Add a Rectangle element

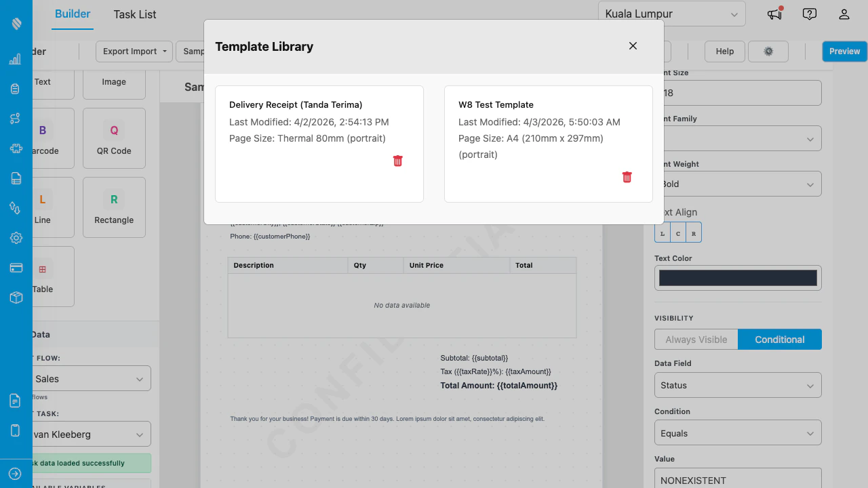click(x=113, y=207)
